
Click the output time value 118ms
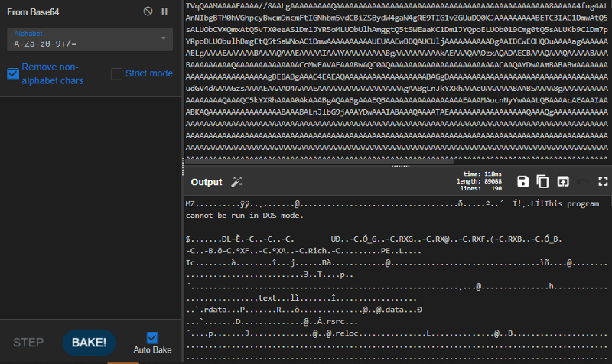pos(493,174)
